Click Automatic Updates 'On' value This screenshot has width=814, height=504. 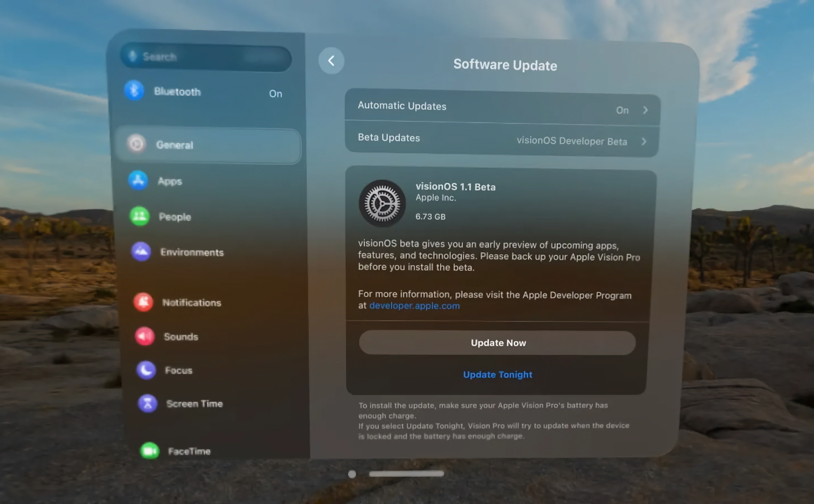click(622, 110)
